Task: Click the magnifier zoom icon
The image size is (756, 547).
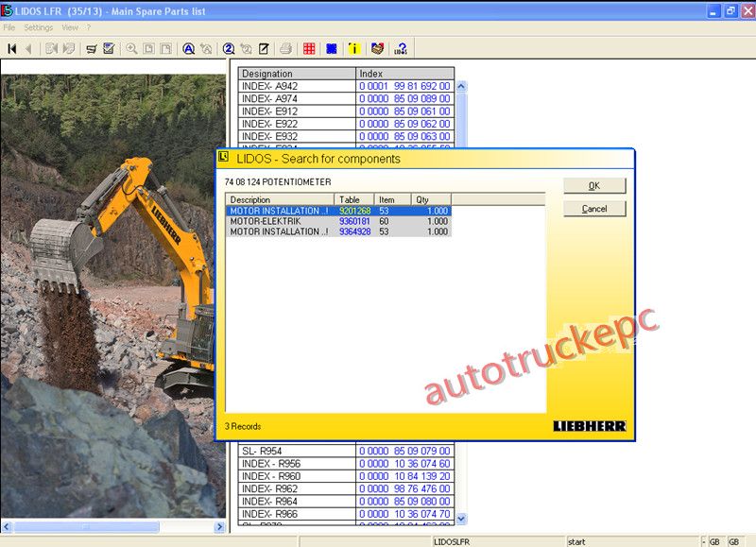Action: click(x=131, y=49)
